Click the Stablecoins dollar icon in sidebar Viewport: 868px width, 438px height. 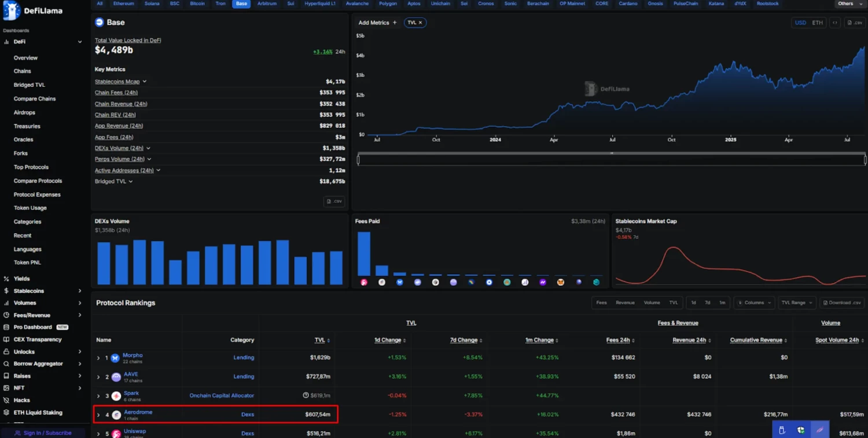(6, 291)
